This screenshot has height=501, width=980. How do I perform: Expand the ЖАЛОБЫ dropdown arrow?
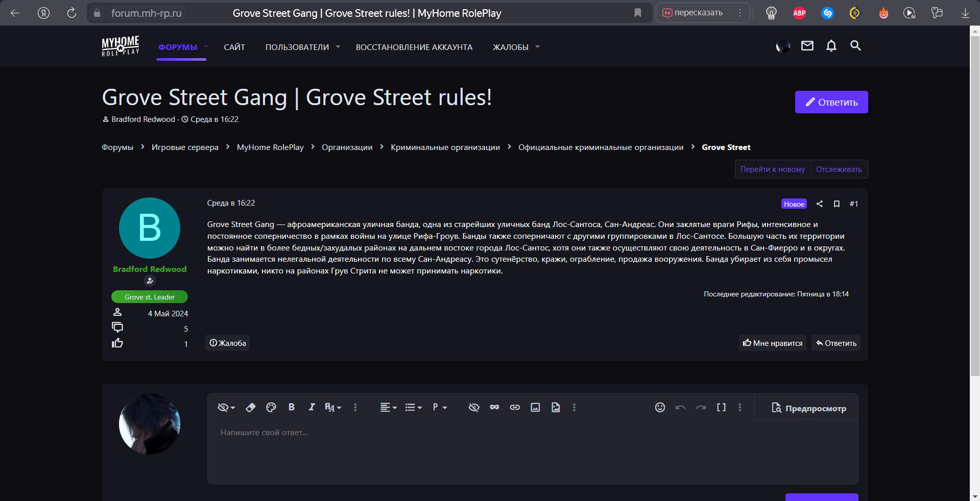pos(538,47)
